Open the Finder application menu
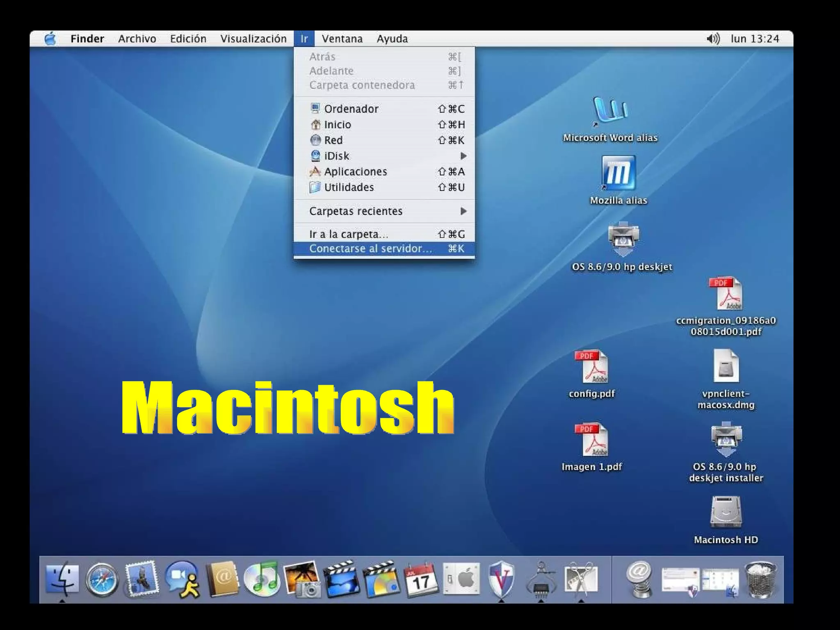The image size is (840, 630). point(87,39)
